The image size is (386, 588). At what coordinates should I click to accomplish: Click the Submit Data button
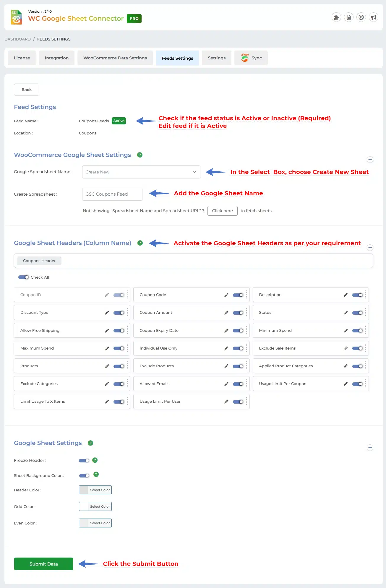tap(44, 564)
